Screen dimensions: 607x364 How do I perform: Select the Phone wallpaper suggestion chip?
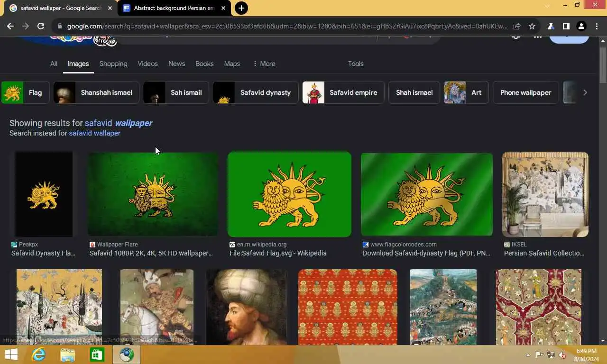(525, 92)
